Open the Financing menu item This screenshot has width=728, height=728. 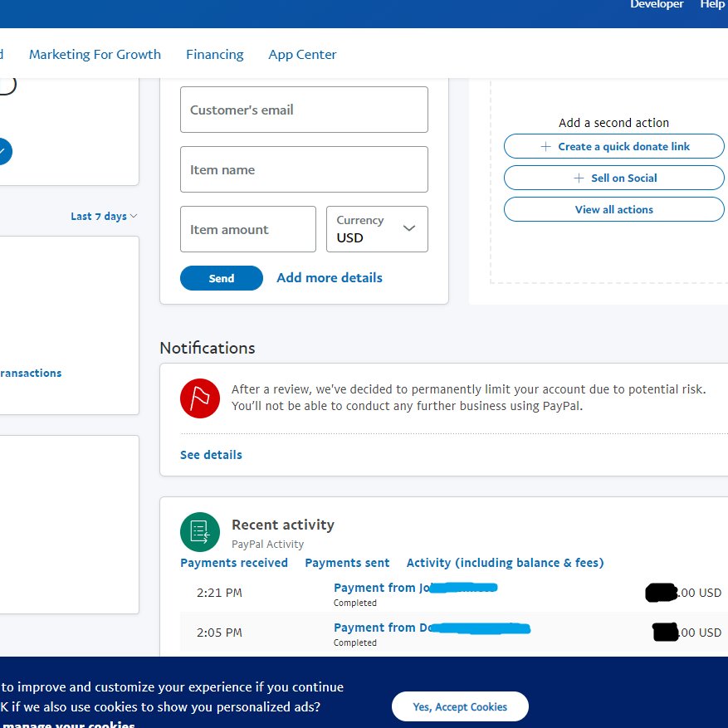[x=214, y=54]
